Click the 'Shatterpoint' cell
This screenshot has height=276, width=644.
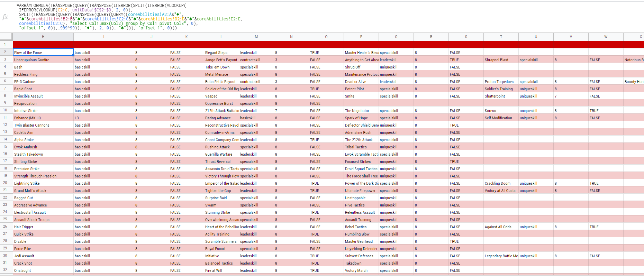[501, 96]
